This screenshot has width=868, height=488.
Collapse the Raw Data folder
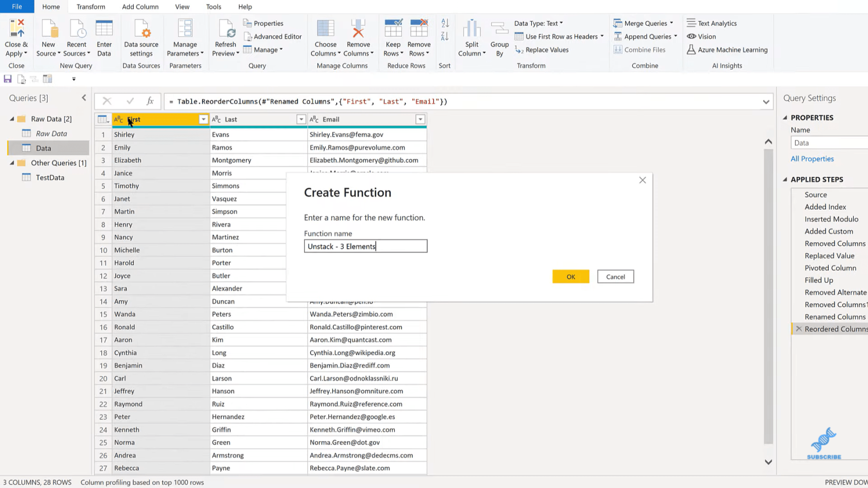pos(12,119)
